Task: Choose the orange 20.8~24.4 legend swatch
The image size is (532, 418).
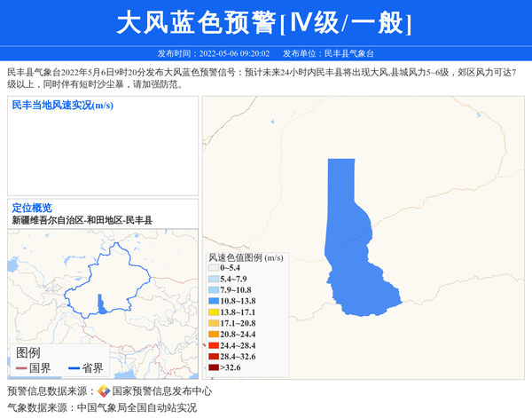Action: [213, 335]
